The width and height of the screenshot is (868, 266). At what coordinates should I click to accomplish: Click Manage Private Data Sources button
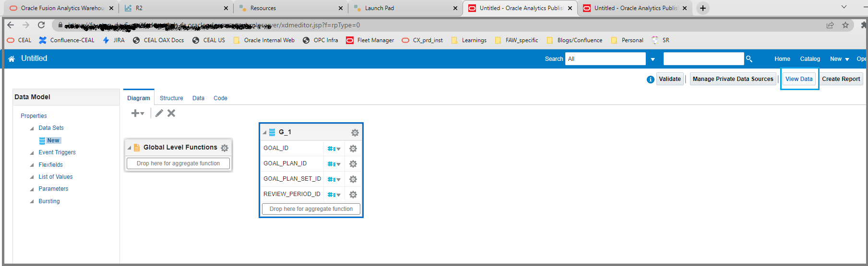click(x=733, y=79)
